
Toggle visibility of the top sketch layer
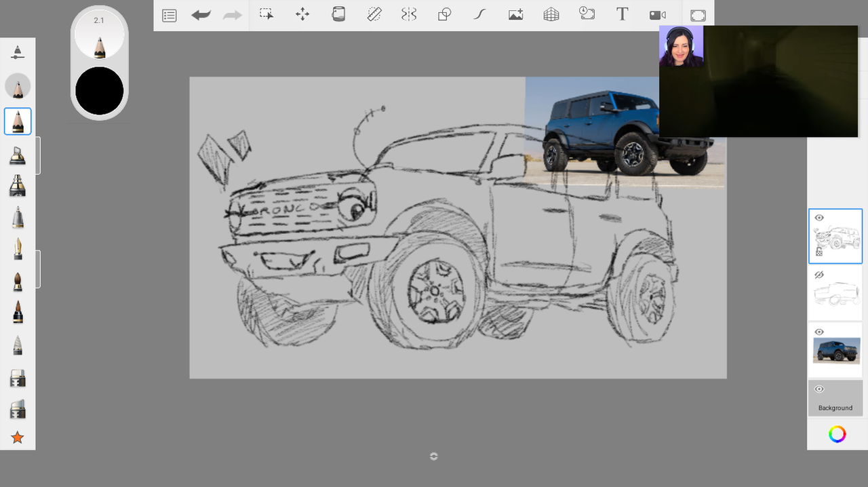(x=819, y=218)
